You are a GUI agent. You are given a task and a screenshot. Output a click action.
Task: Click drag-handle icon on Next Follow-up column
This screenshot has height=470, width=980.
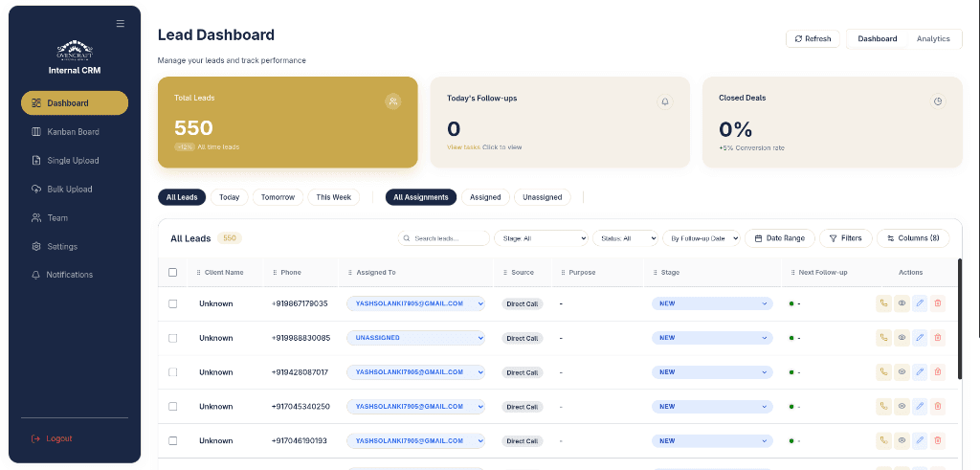coord(792,273)
